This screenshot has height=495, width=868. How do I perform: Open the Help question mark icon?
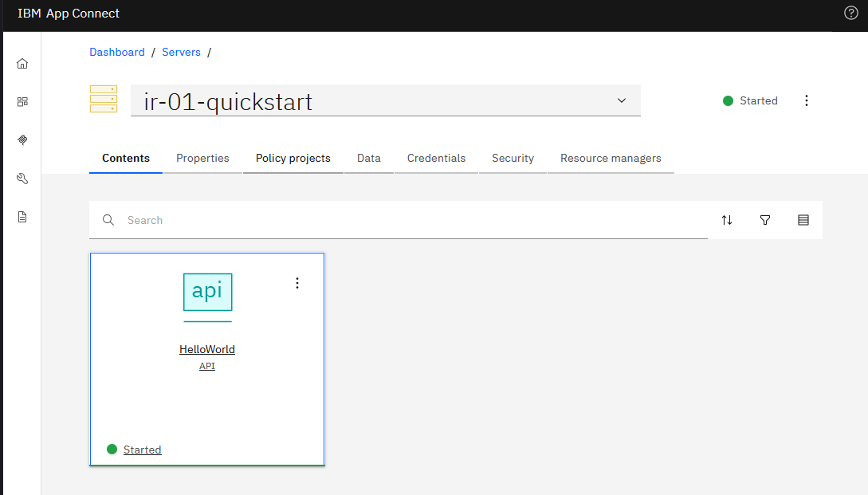pos(850,13)
